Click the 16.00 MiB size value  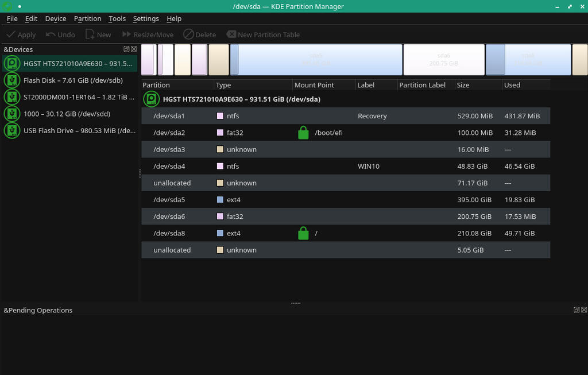[x=473, y=149]
